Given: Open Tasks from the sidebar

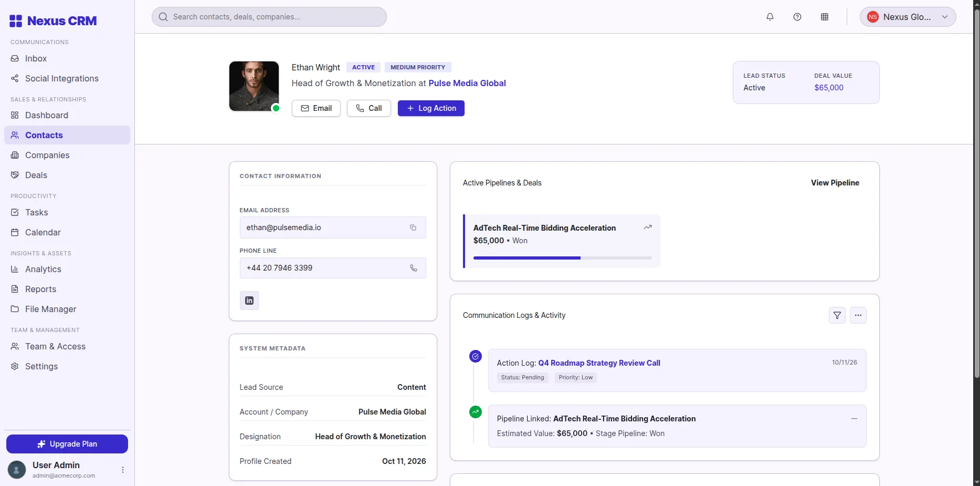Looking at the screenshot, I should [67, 212].
